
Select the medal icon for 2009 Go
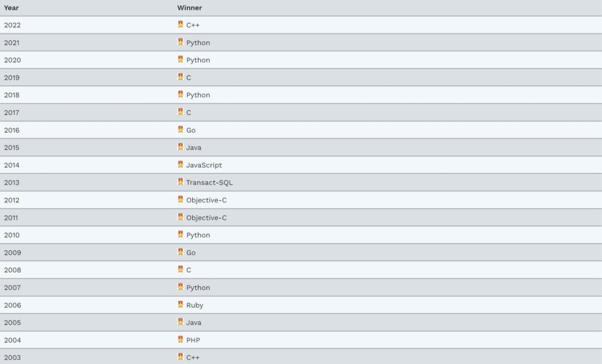(181, 252)
